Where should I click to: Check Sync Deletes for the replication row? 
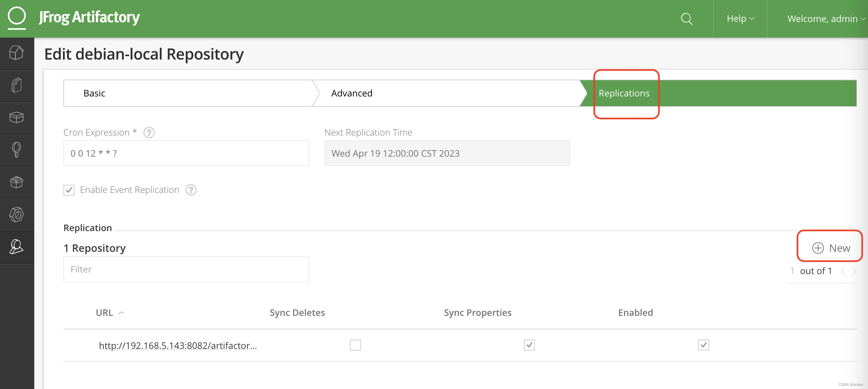[x=355, y=345]
